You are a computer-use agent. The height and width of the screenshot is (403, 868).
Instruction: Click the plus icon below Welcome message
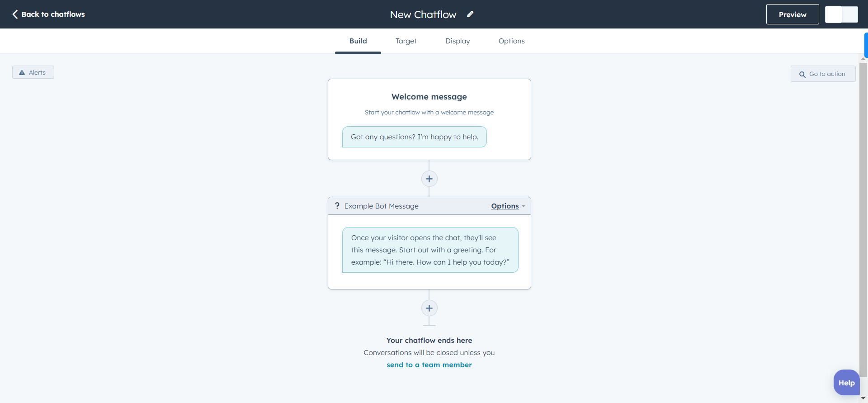[429, 178]
